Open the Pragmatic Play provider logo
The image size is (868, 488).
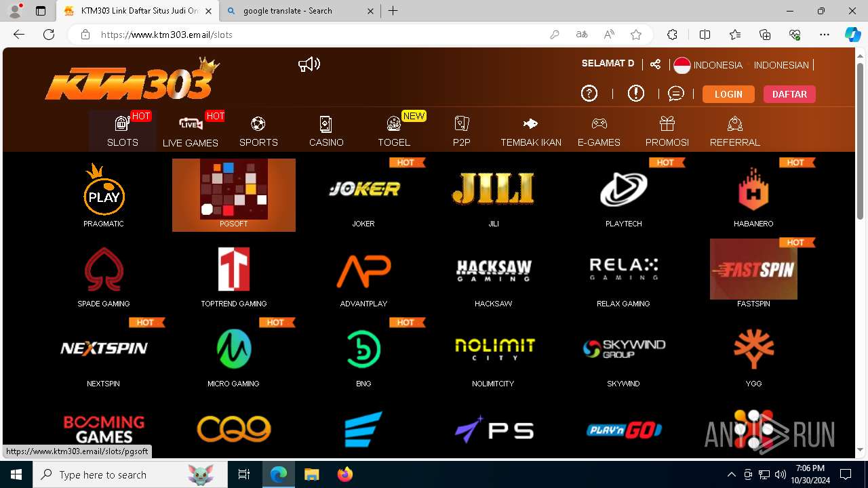click(x=104, y=188)
